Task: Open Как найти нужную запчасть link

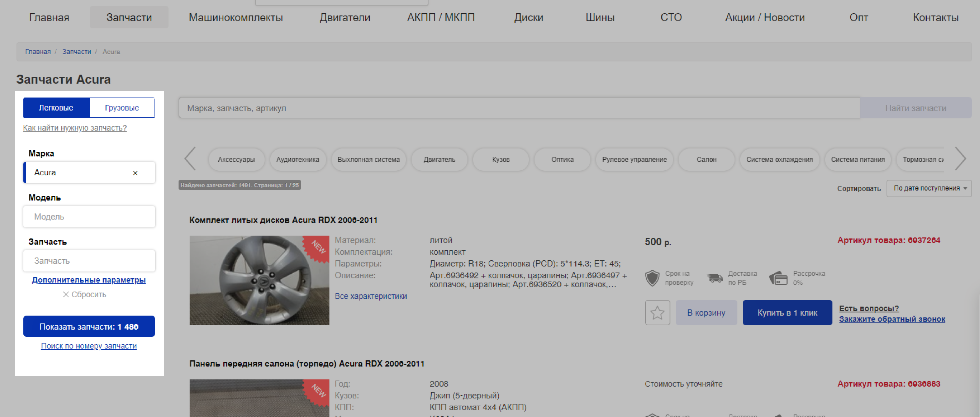Action: coord(75,128)
